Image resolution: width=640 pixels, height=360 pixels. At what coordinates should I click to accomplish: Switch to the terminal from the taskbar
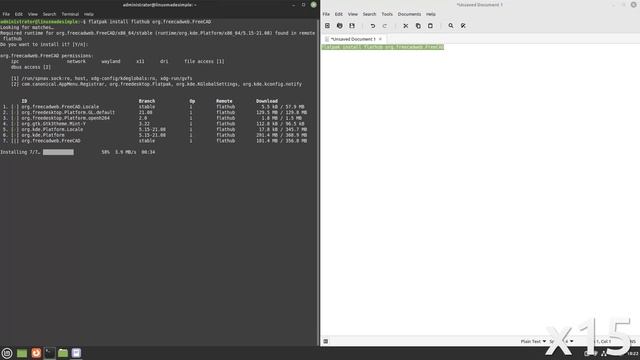(50, 353)
